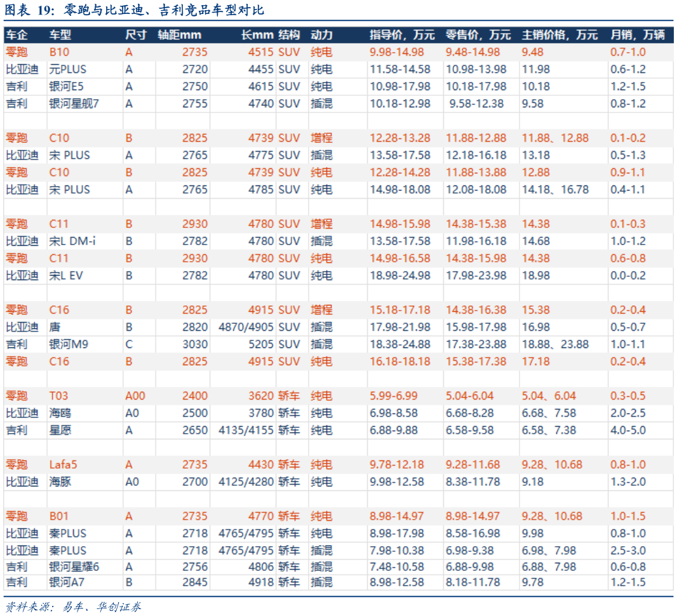Image resolution: width=677 pixels, height=616 pixels.
Task: Click the 轴距mm column header
Action: pyautogui.click(x=179, y=35)
